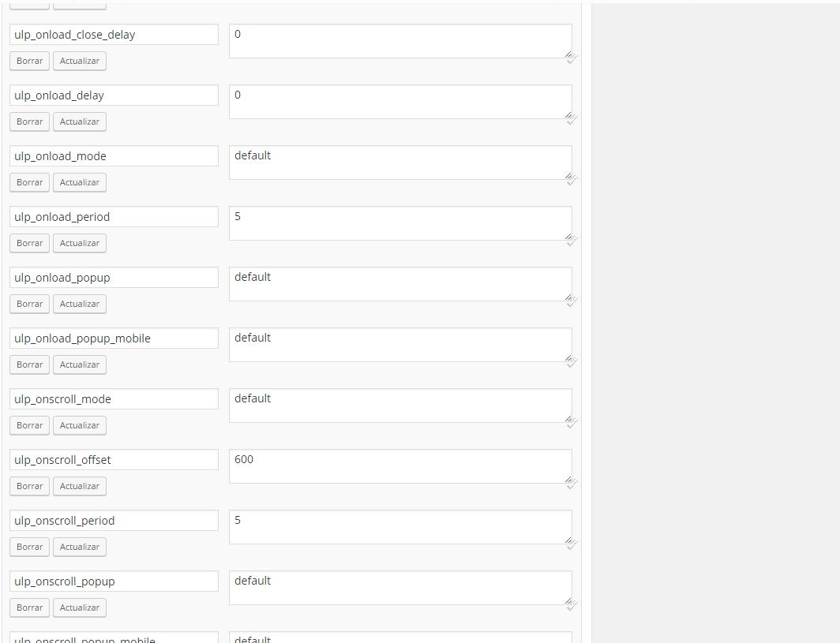Focus the ulp_onload_period name field
This screenshot has width=840, height=643.
click(x=114, y=217)
